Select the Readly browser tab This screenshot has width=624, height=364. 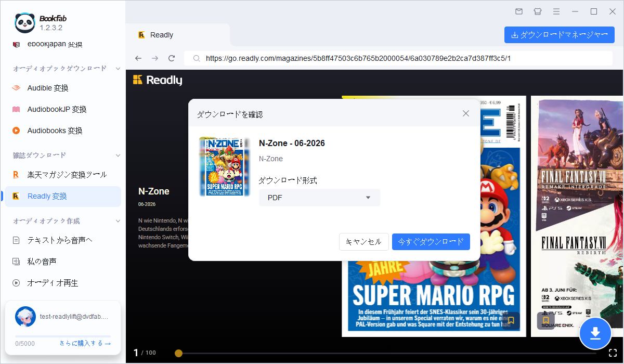point(178,35)
